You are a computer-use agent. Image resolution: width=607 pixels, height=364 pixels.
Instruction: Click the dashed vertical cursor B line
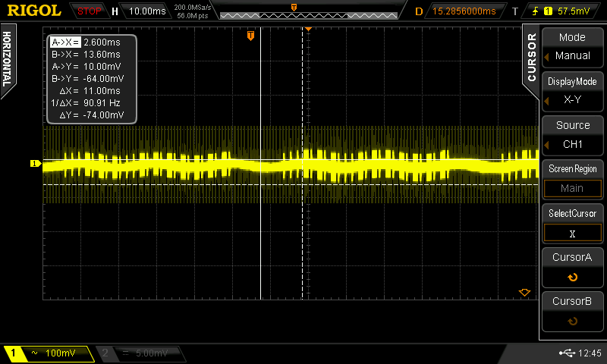click(x=302, y=163)
